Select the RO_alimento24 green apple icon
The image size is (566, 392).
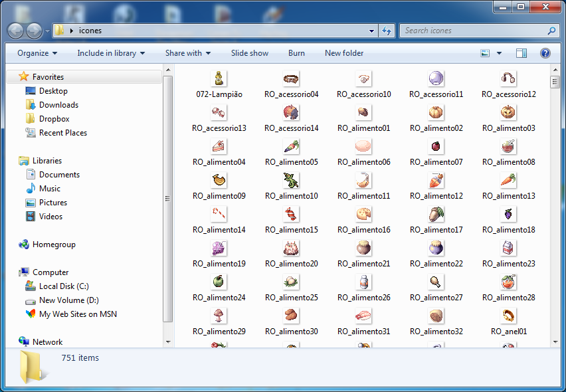pos(219,282)
